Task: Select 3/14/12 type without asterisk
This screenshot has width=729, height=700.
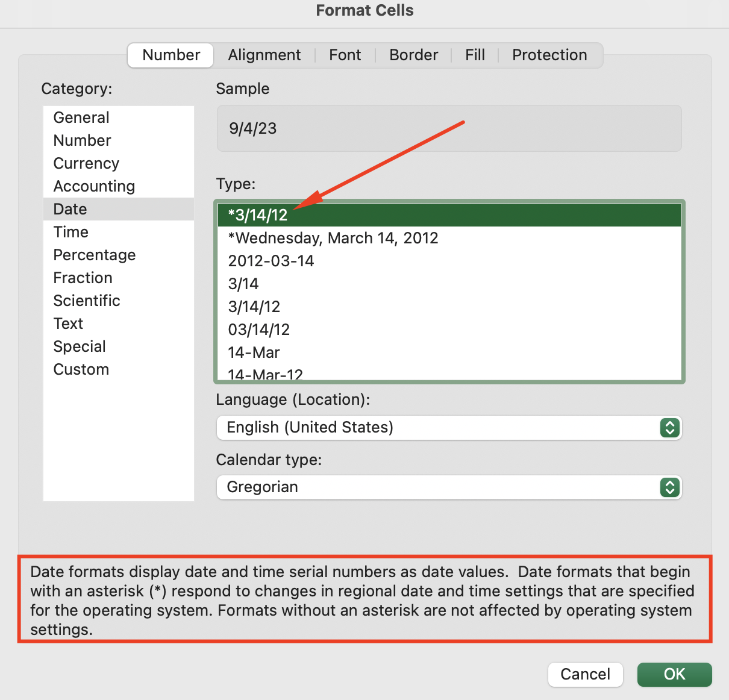Action: (x=449, y=307)
